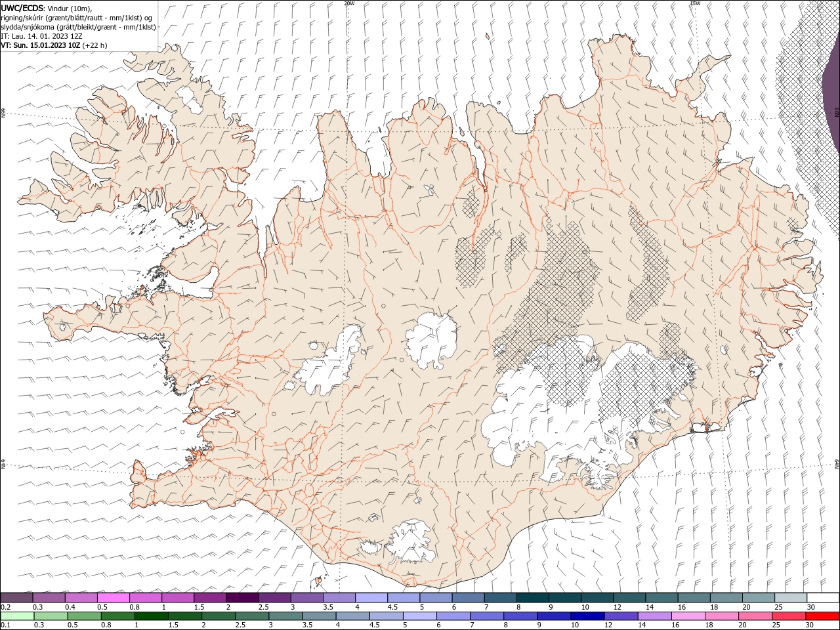Image resolution: width=840 pixels, height=630 pixels.
Task: Pick the bright red 30 swatch in lower scale
Action: coord(823,616)
